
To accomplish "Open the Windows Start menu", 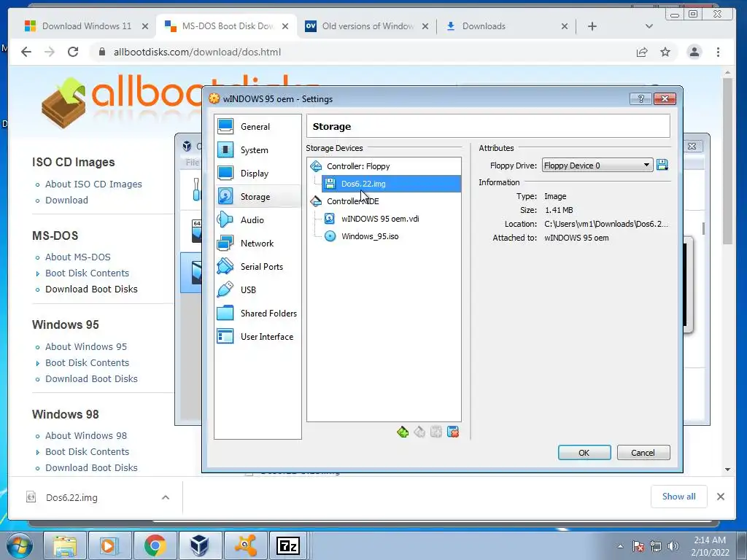I will pos(20,545).
